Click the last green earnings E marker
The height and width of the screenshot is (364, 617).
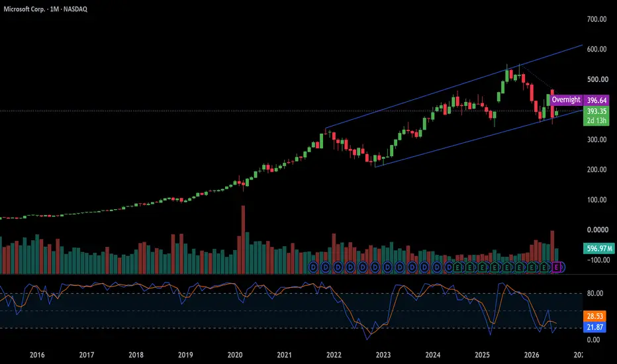[544, 267]
